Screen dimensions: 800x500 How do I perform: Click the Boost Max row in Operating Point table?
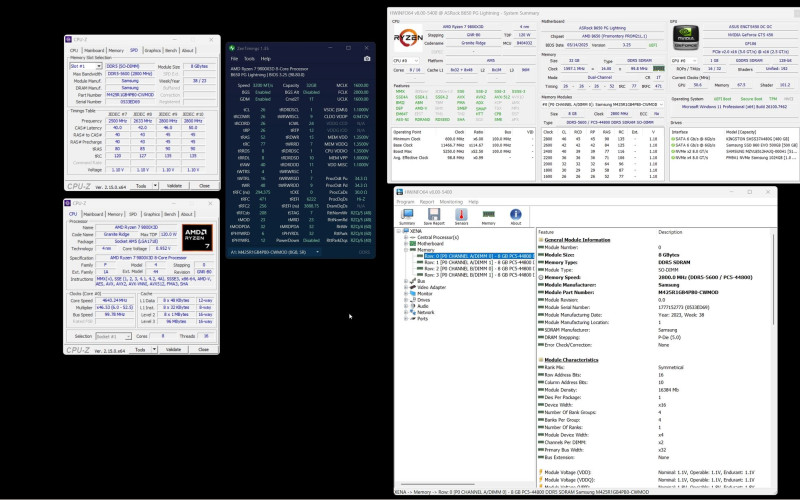click(x=463, y=151)
